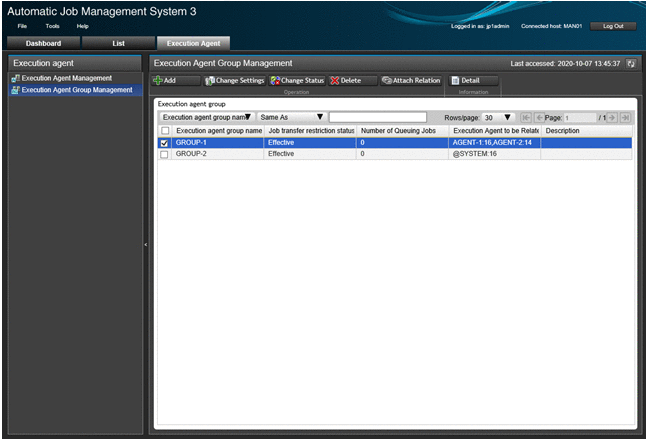Click the GROUP-1 name cell

click(218, 143)
